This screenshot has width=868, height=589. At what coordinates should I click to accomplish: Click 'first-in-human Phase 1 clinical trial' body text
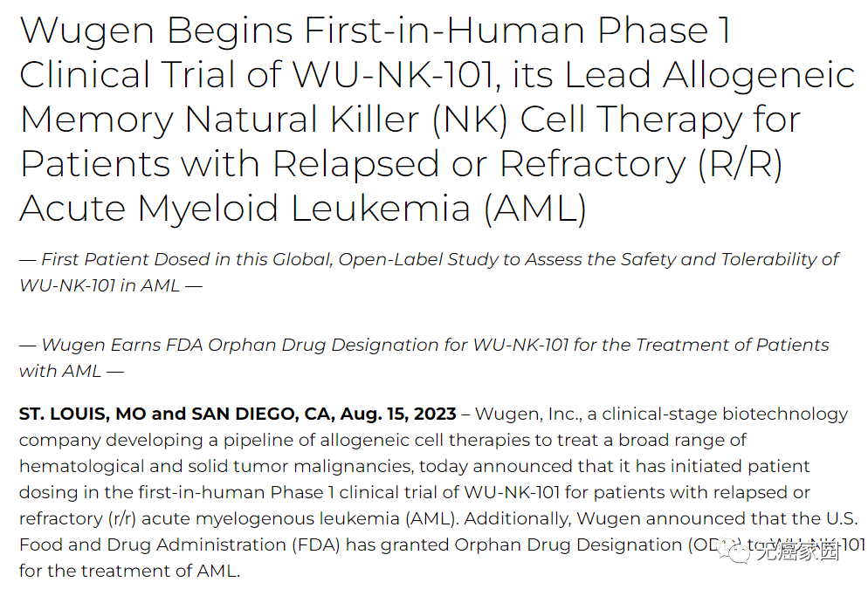click(x=293, y=492)
